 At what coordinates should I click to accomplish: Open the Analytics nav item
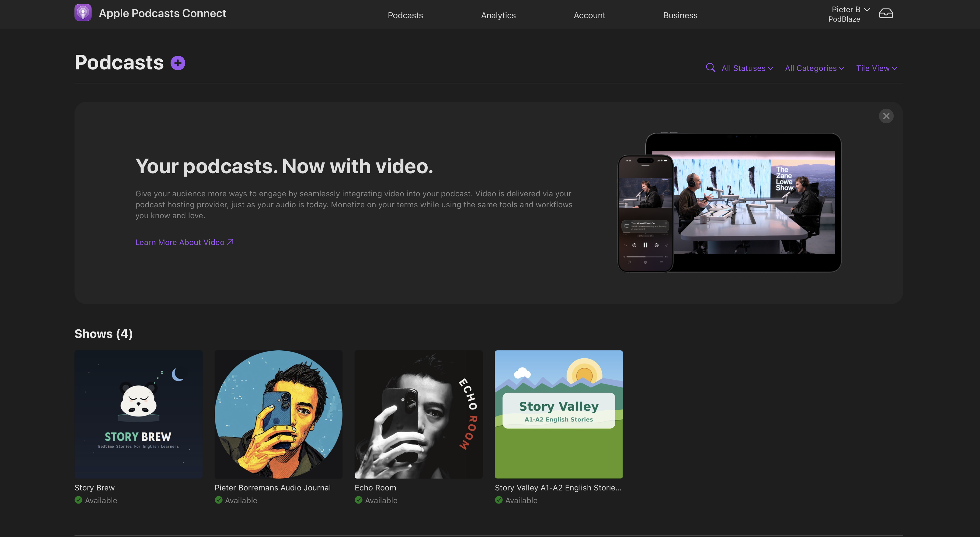tap(498, 15)
